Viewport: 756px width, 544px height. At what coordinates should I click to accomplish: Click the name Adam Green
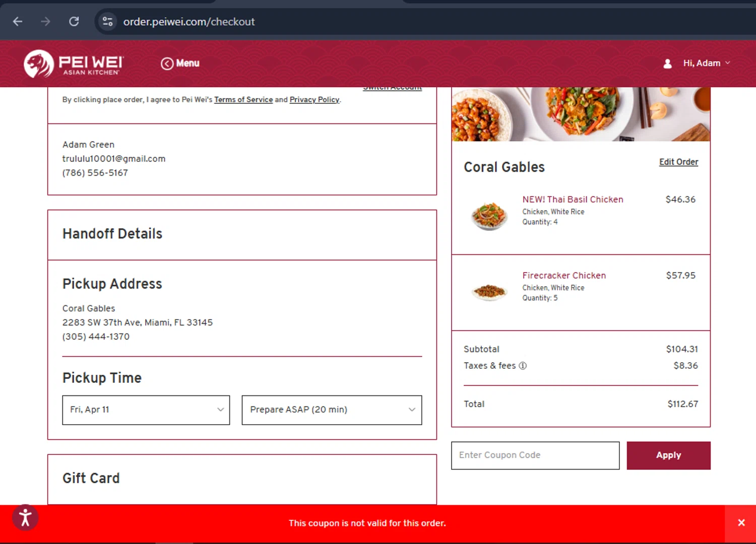(x=88, y=145)
